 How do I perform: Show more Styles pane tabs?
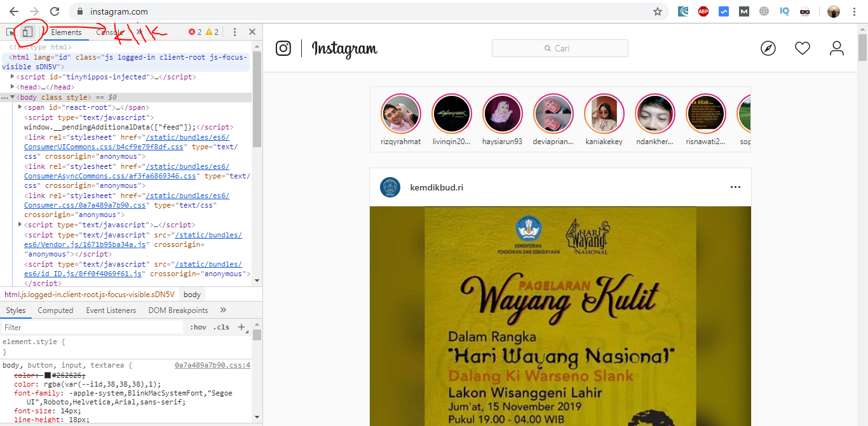[223, 310]
